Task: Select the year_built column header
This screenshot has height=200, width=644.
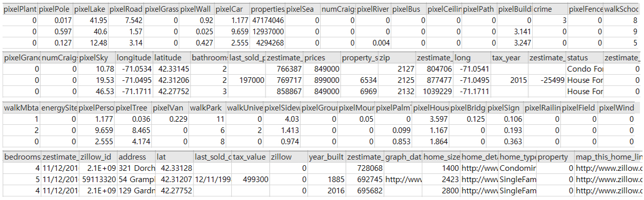Action: click(x=327, y=157)
